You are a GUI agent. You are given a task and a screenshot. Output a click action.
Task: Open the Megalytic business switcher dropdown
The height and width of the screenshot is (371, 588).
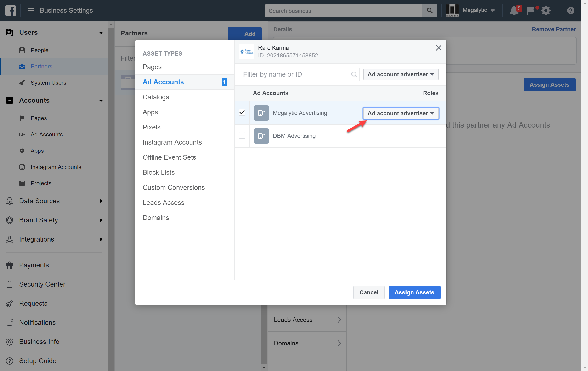tap(478, 11)
